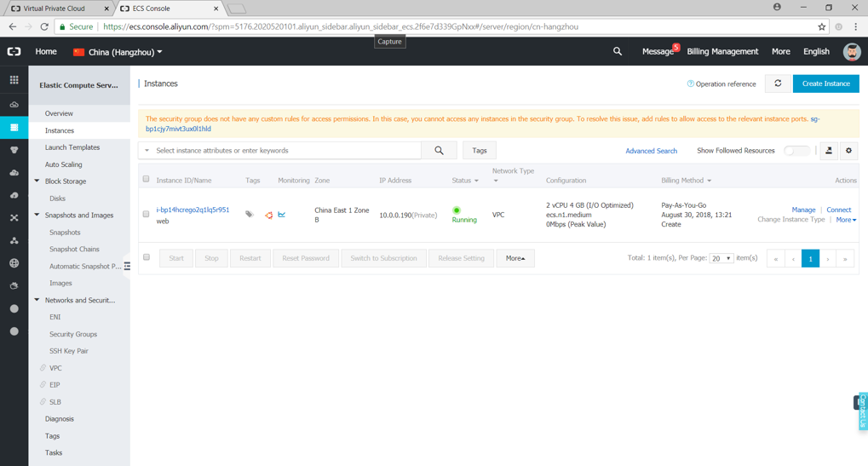The height and width of the screenshot is (466, 868).
Task: Click the Operation reference help icon
Action: coord(690,83)
